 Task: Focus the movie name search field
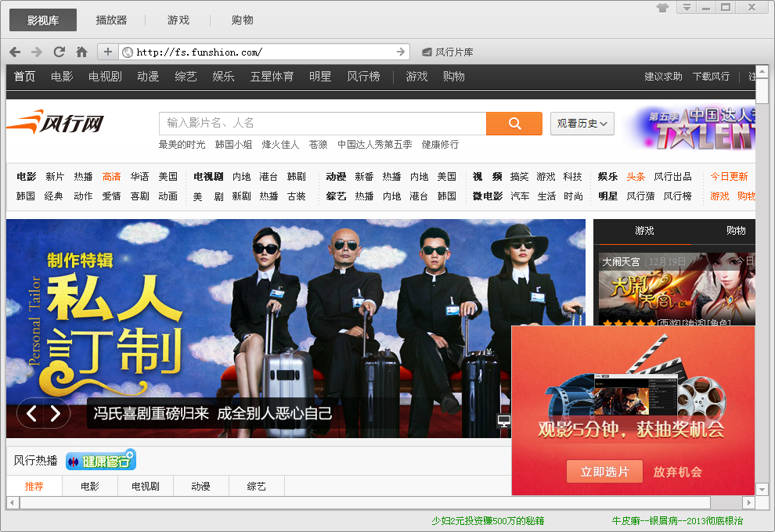pos(323,124)
